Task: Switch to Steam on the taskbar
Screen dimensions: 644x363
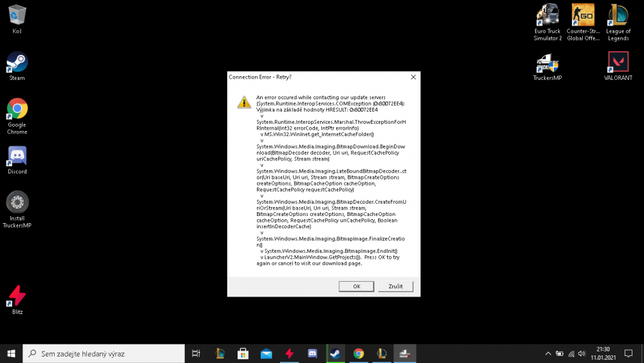Action: pos(335,353)
